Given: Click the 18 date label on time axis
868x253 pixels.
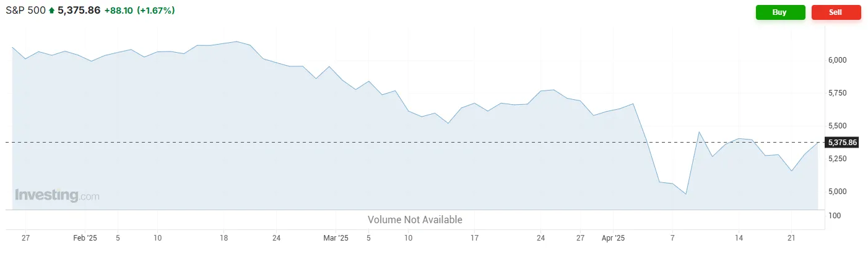Looking at the screenshot, I should click(224, 237).
